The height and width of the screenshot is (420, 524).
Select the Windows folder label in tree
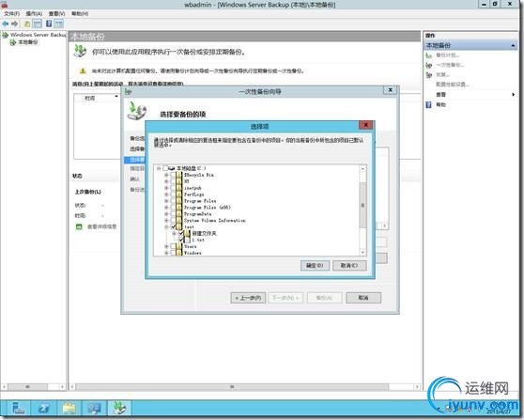[x=193, y=253]
